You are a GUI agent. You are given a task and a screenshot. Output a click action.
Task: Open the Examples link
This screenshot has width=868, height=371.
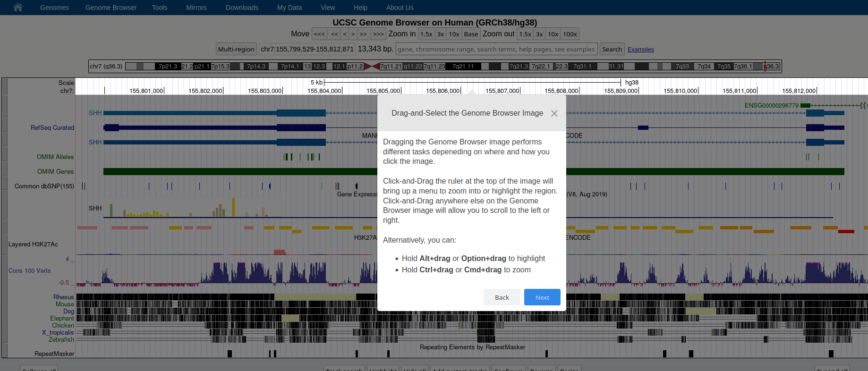[x=640, y=50]
